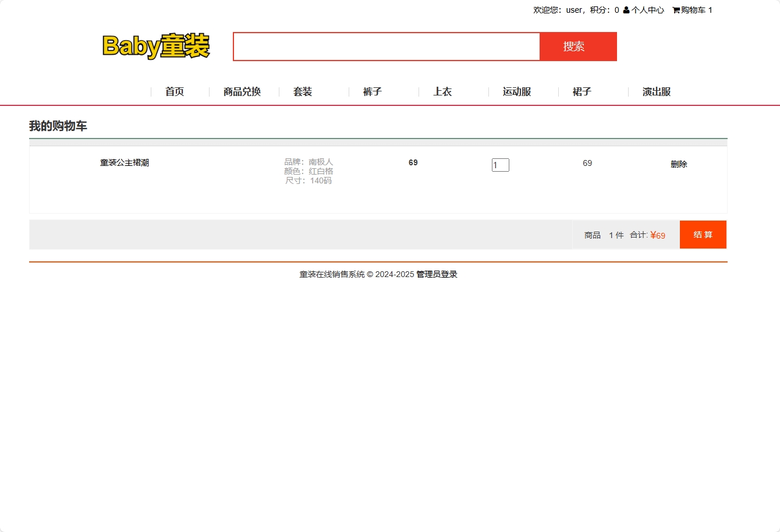Click the quantity input showing 1

tap(500, 165)
